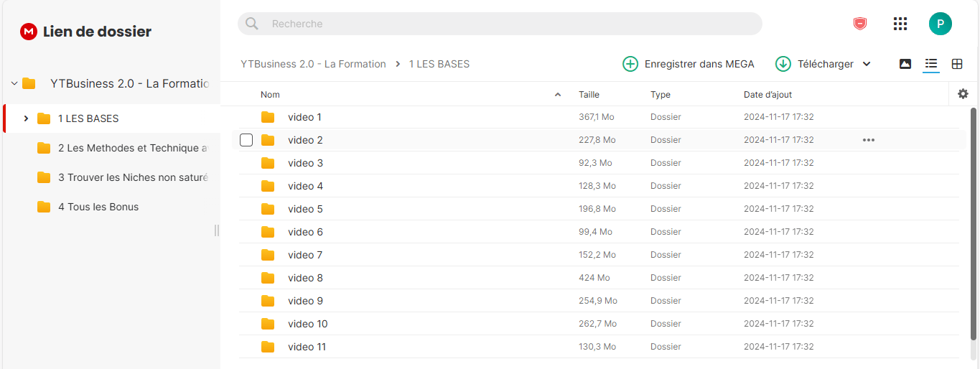This screenshot has height=369, width=980.
Task: Select the video 4 row name
Action: [x=305, y=186]
